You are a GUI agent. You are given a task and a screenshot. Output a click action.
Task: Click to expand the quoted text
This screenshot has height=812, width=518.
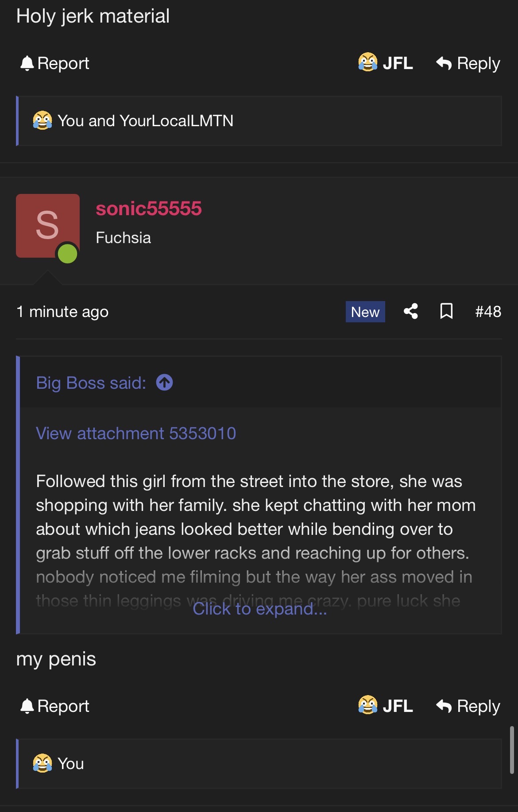260,609
